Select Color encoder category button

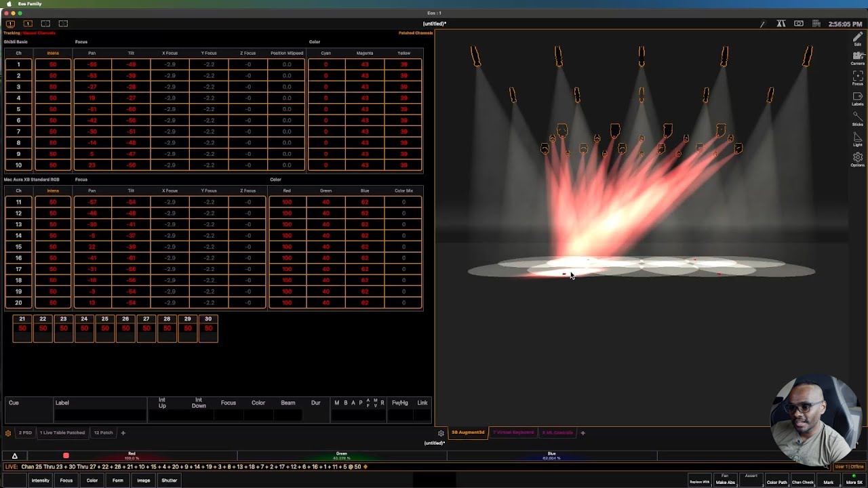coord(92,481)
